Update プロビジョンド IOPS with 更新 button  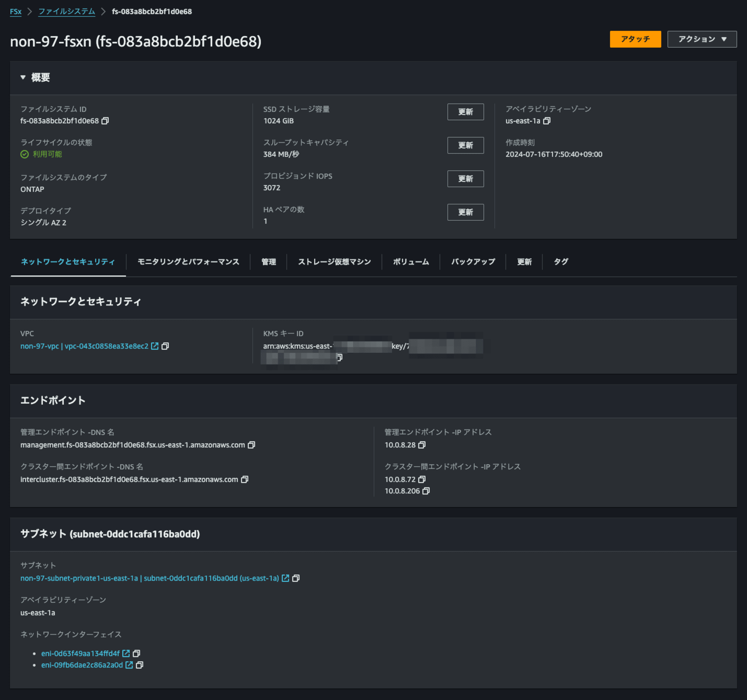tap(465, 179)
